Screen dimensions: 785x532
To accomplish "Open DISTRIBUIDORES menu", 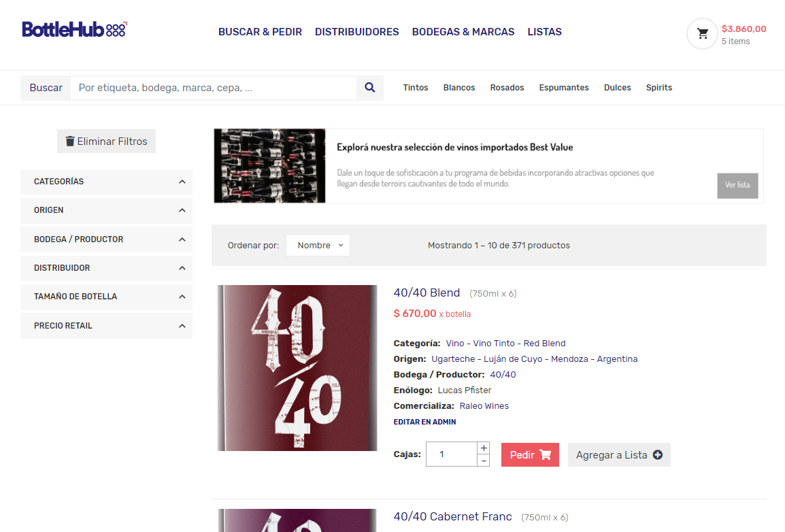I will [x=357, y=32].
